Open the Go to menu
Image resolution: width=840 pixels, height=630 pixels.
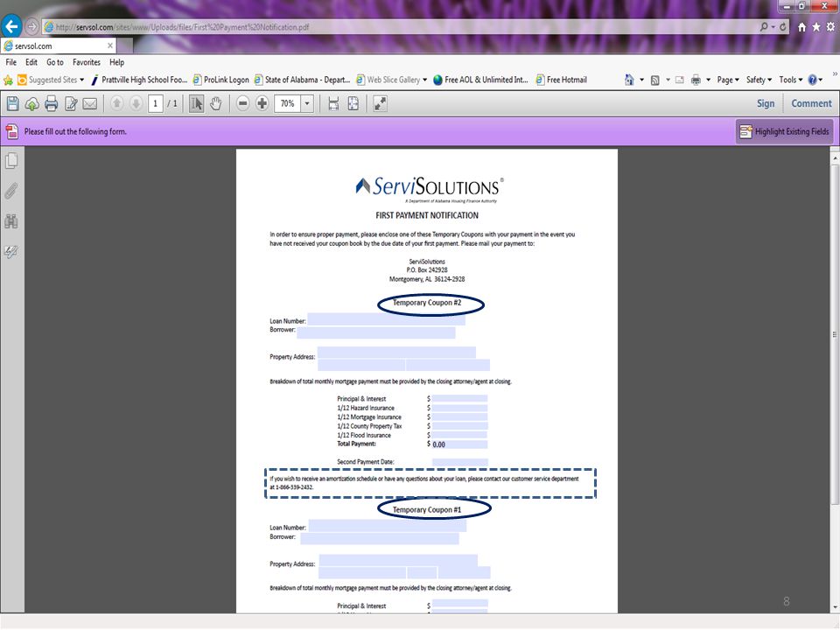pos(54,62)
